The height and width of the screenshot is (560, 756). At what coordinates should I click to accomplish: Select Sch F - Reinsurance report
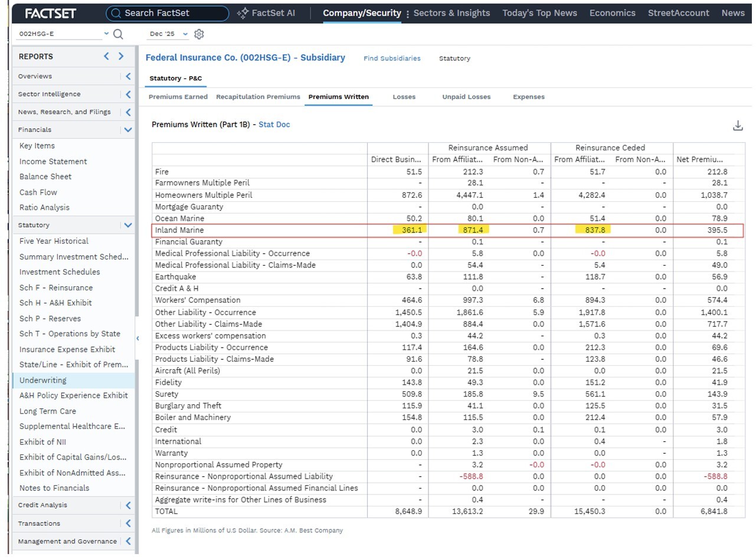click(x=56, y=287)
